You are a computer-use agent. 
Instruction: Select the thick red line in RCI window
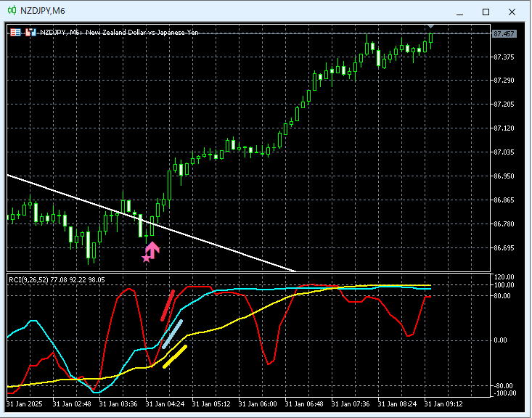tap(168, 306)
